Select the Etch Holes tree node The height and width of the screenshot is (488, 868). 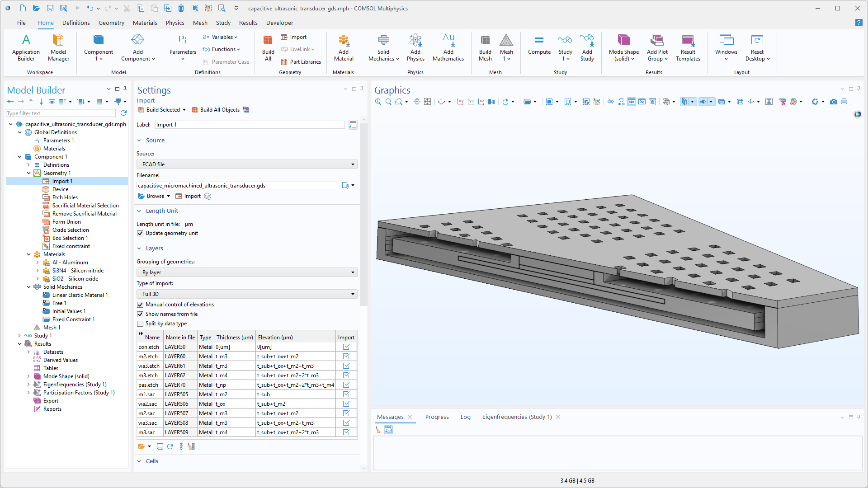pyautogui.click(x=65, y=197)
